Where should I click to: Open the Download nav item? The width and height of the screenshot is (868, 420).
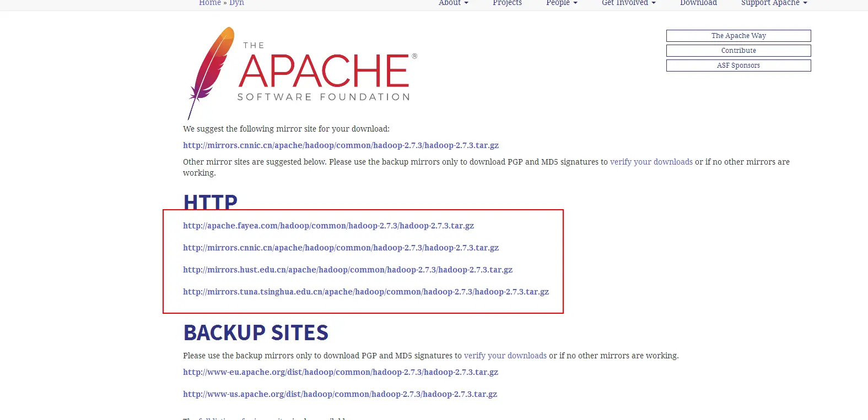tap(698, 3)
